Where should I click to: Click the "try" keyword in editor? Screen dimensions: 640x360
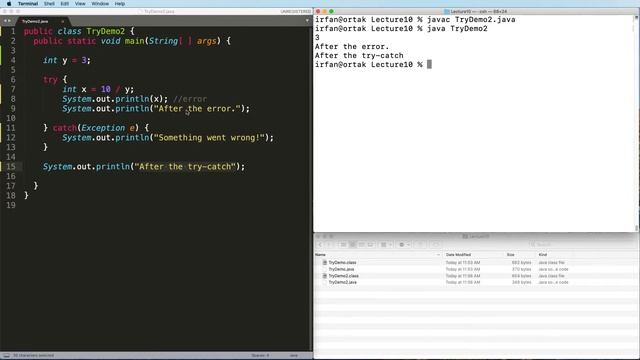[50, 80]
